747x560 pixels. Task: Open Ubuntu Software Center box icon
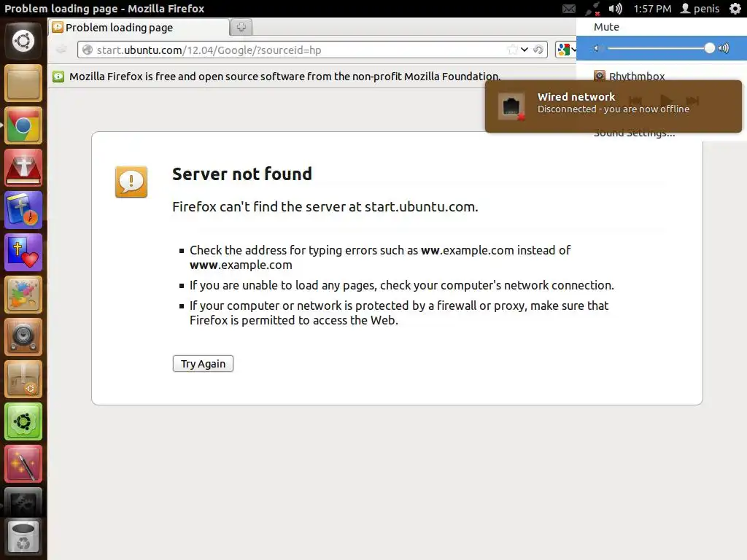point(23,380)
